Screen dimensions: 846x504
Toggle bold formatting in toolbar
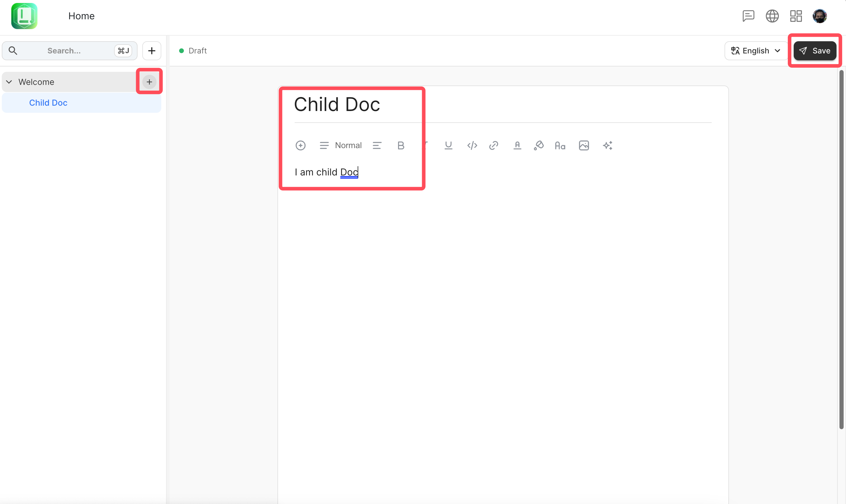(401, 145)
